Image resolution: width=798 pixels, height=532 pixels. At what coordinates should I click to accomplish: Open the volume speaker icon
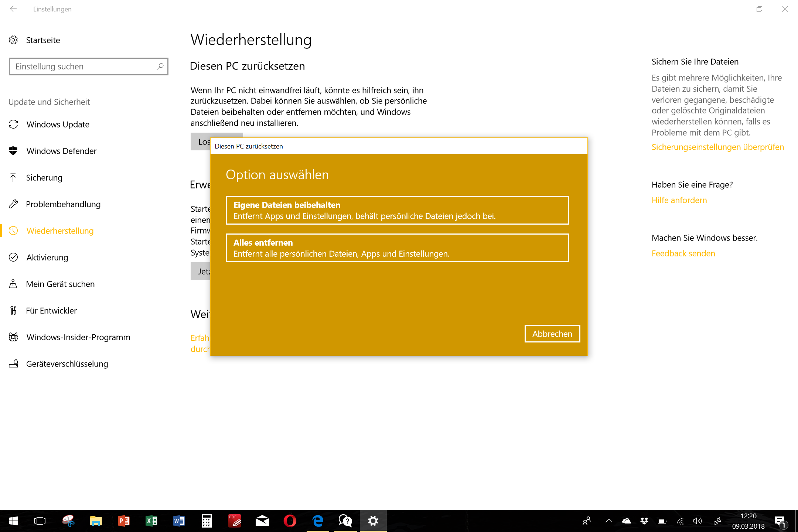698,521
